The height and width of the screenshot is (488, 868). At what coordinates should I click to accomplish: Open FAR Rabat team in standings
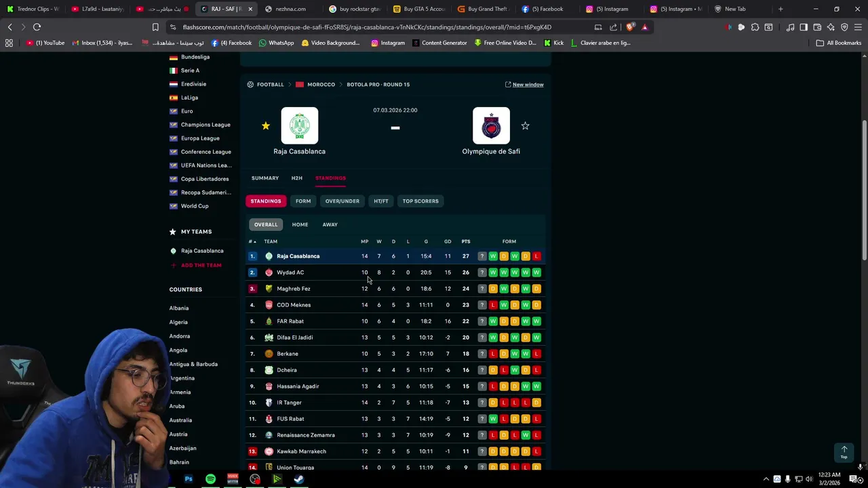290,321
